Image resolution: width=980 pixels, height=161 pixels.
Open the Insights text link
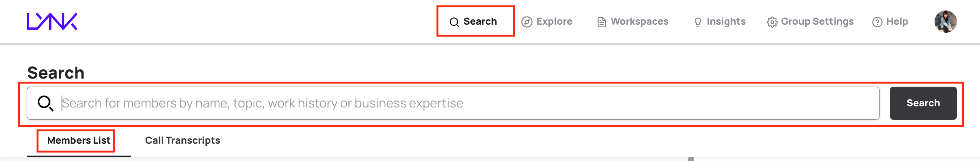726,22
